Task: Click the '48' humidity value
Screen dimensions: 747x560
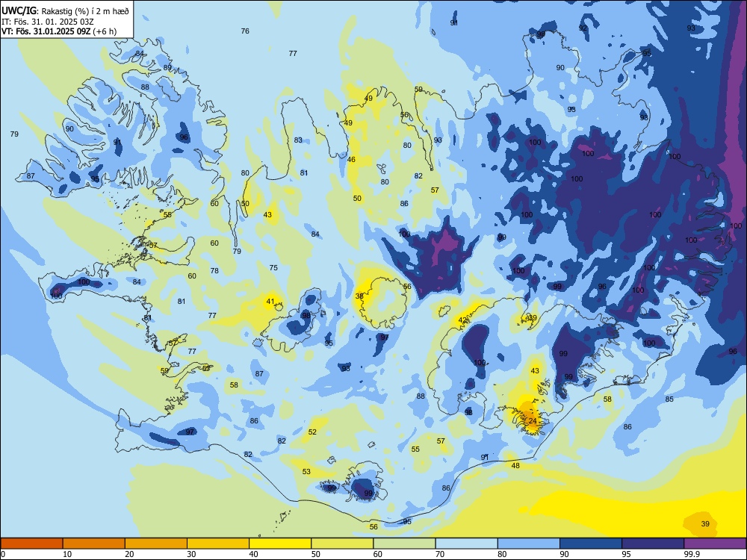Action: click(x=515, y=466)
